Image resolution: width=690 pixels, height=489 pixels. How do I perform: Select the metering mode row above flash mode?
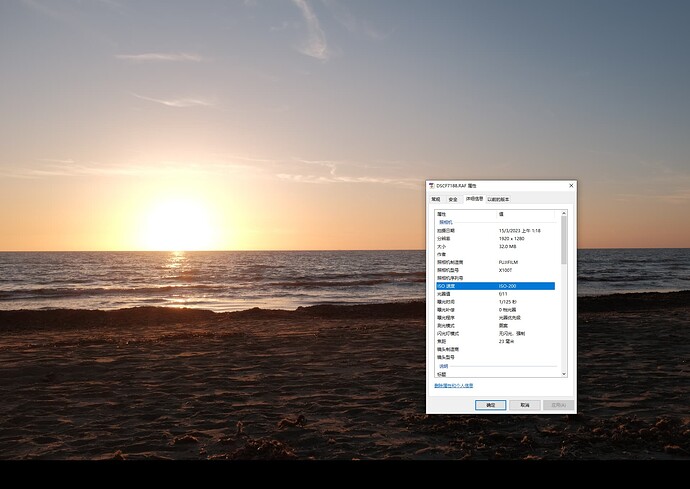click(x=495, y=326)
